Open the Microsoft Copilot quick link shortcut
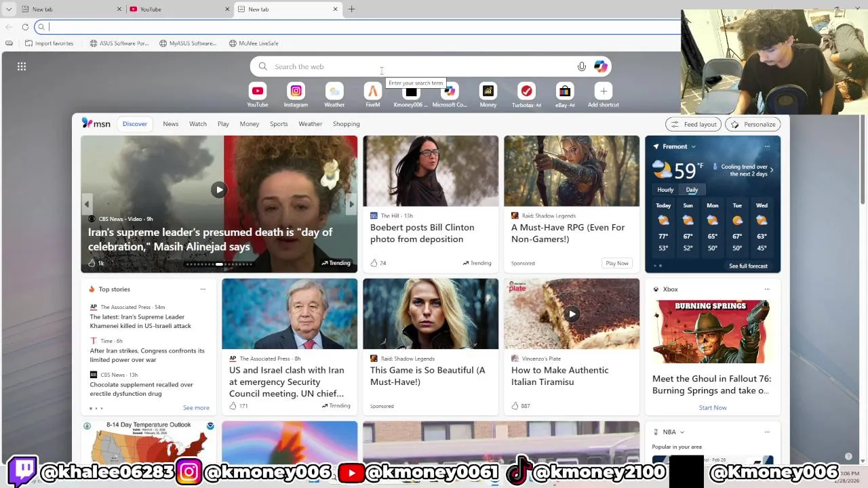 click(450, 91)
